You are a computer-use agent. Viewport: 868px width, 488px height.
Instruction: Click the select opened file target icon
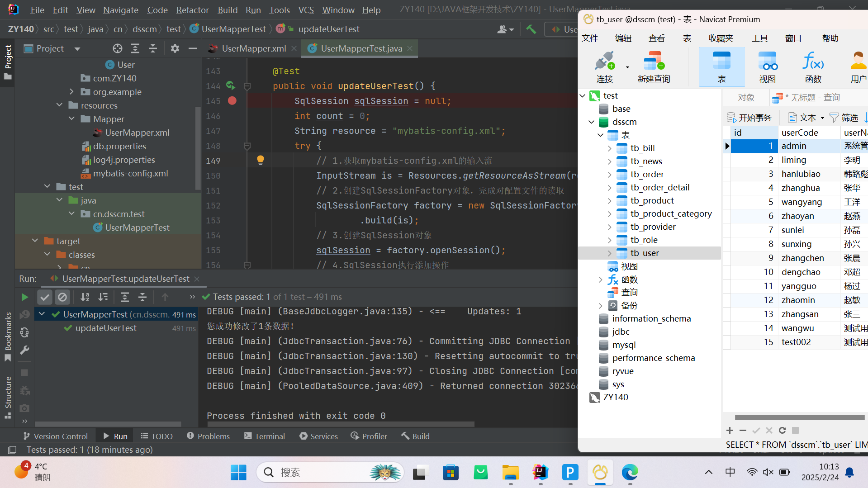click(118, 48)
